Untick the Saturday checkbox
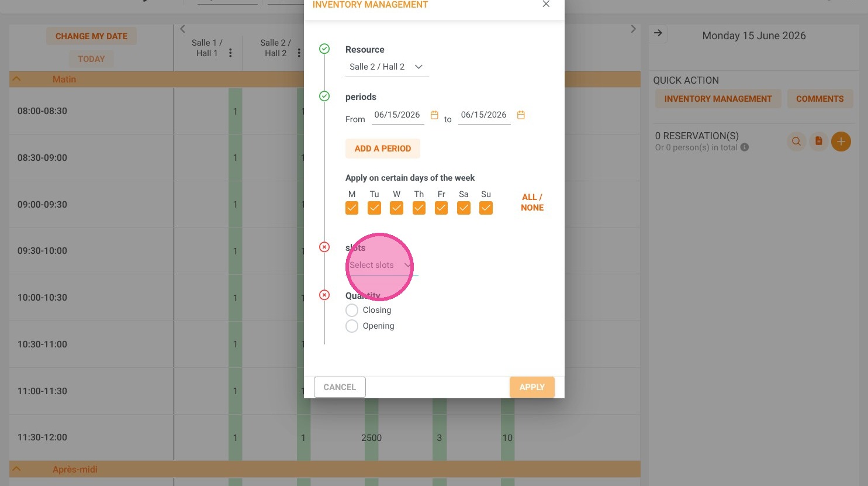This screenshot has width=868, height=486. [x=464, y=208]
